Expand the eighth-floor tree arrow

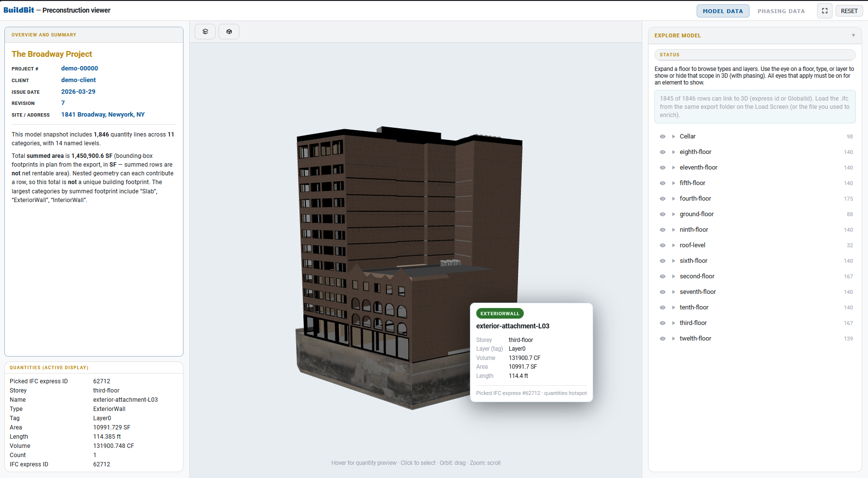[673, 152]
